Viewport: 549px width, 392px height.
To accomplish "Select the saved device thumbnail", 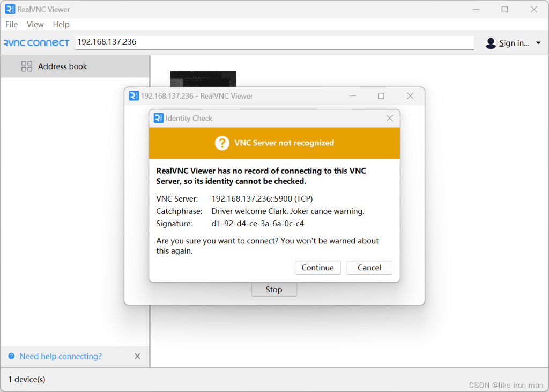I will click(203, 79).
